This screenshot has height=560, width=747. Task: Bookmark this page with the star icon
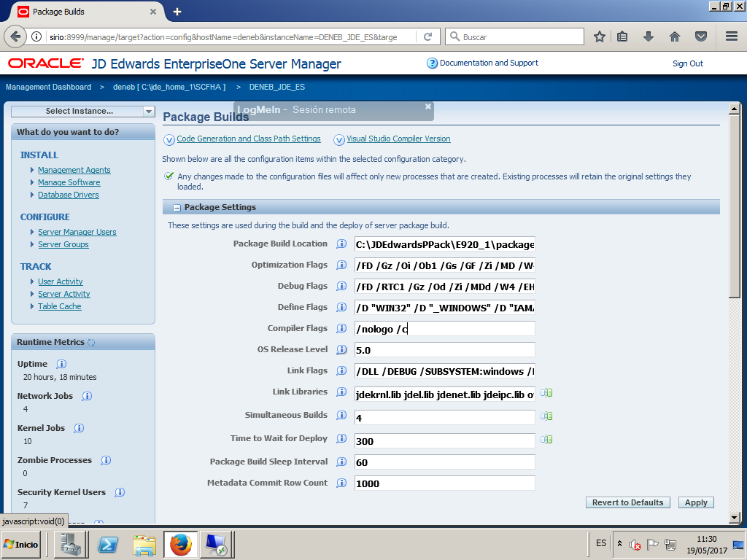pos(600,36)
